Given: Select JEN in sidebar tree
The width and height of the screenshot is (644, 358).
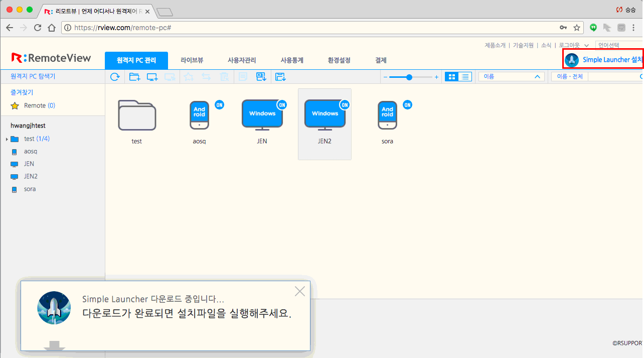Looking at the screenshot, I should [x=29, y=164].
